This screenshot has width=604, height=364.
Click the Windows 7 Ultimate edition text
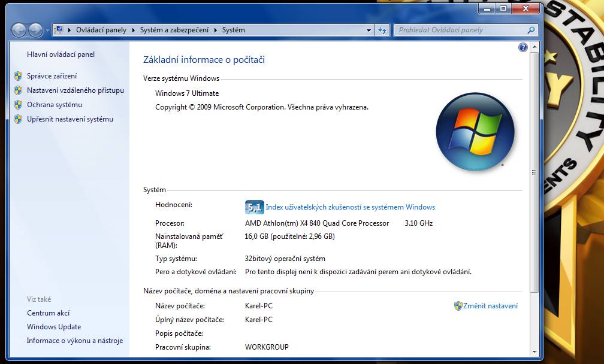[x=187, y=93]
